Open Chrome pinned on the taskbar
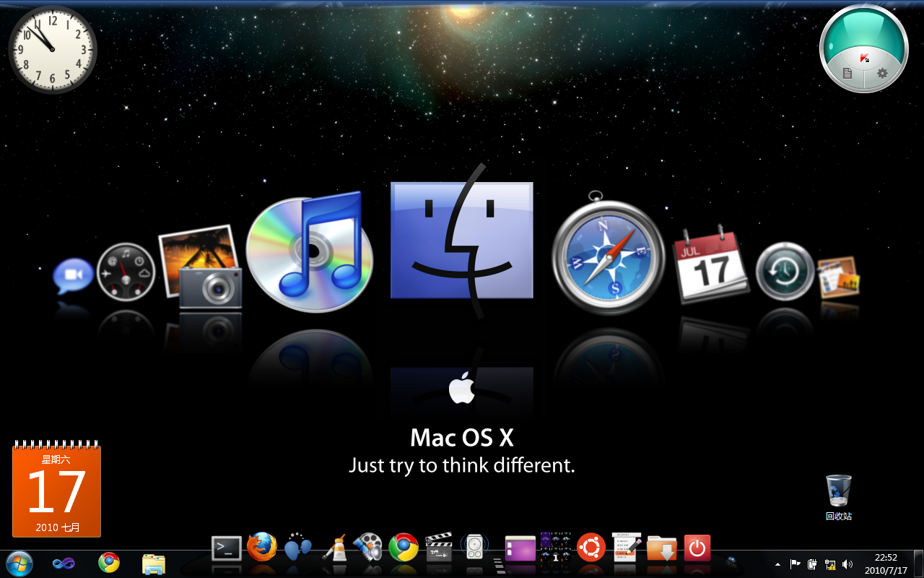 [109, 563]
